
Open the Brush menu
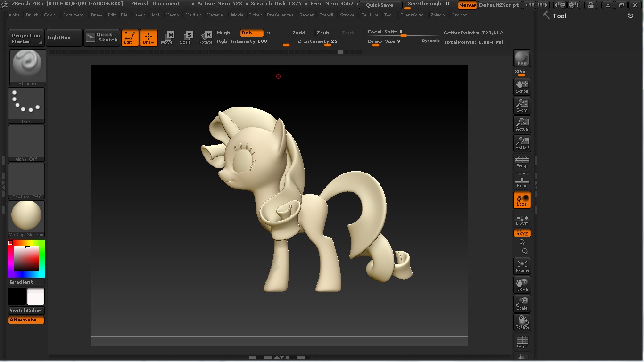(32, 15)
